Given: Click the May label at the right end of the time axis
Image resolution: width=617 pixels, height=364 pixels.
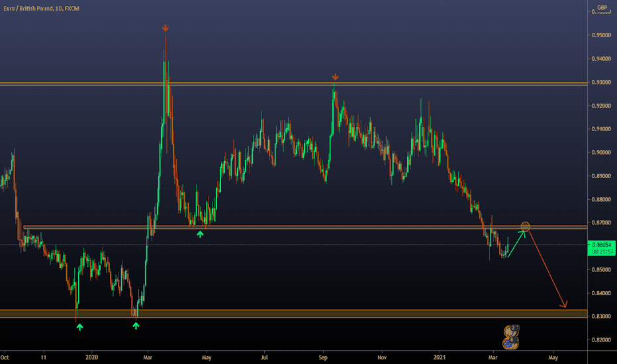Looking at the screenshot, I should pos(553,357).
